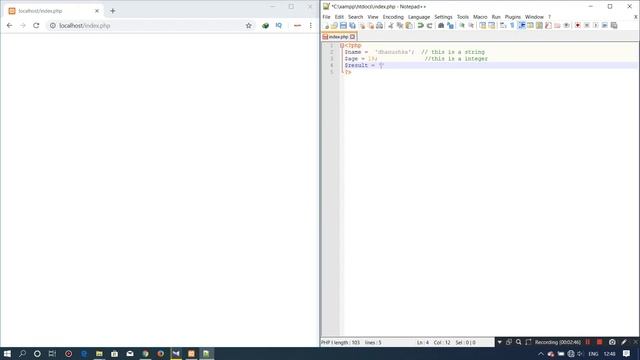Create a new file in Notepad++ toolbar

326,25
